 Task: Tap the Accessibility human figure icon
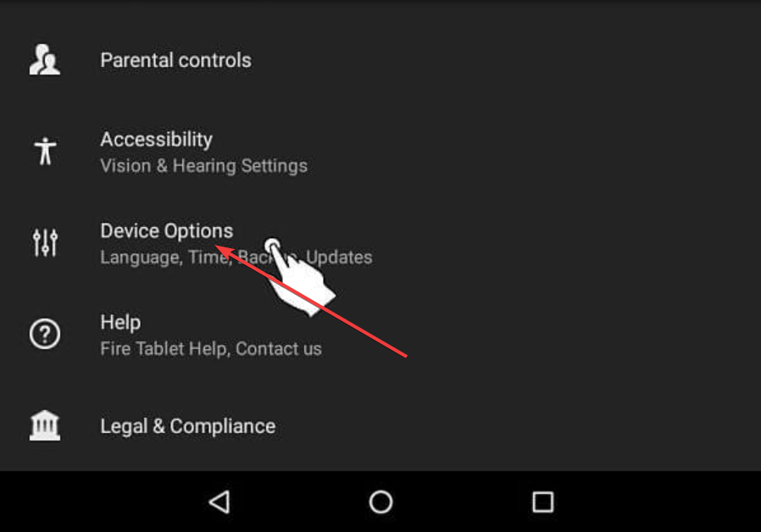(x=45, y=151)
